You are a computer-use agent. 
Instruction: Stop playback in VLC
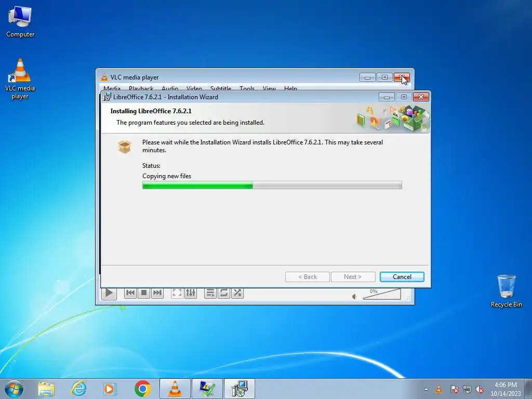tap(144, 293)
